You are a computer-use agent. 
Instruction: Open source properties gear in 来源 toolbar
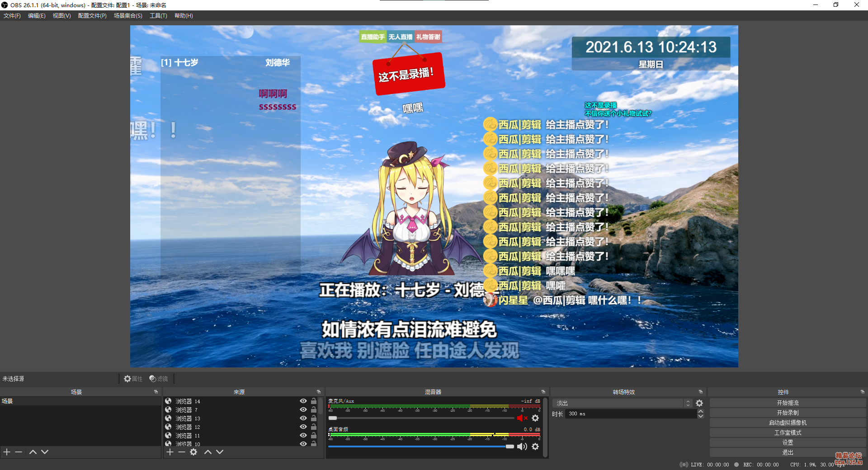(x=193, y=452)
